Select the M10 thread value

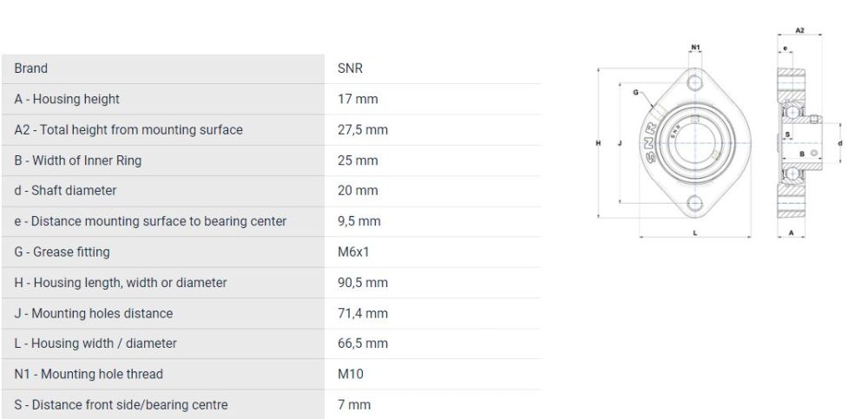tap(349, 375)
